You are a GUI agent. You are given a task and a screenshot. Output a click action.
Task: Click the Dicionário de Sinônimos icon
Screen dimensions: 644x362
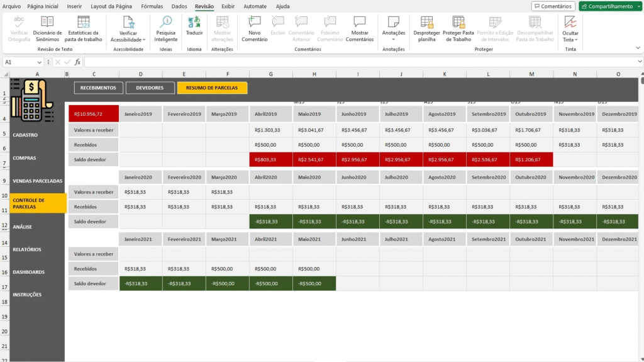[x=47, y=23]
